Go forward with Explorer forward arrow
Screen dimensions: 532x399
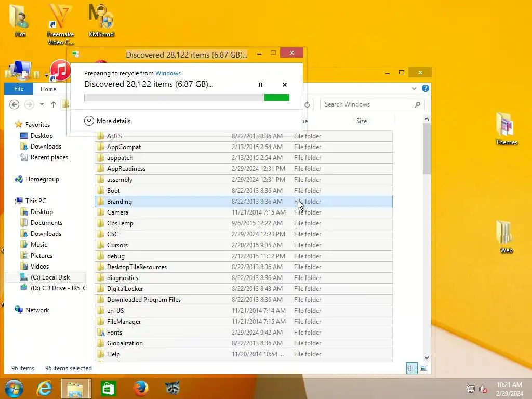click(x=29, y=104)
